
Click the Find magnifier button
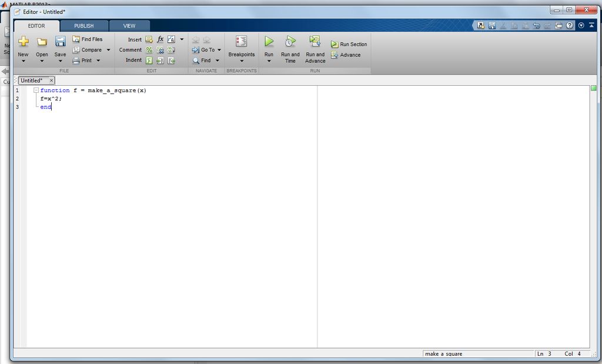[202, 60]
